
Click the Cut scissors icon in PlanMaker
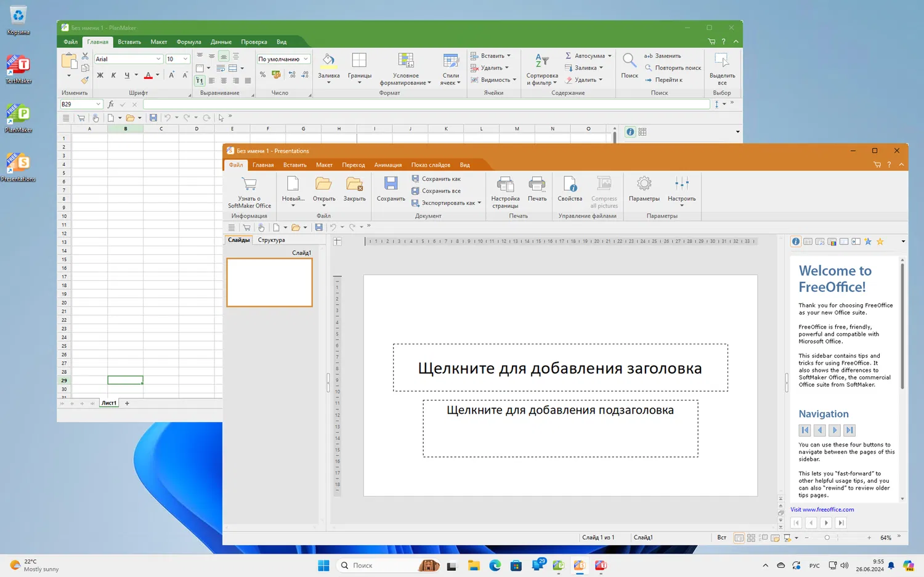(85, 56)
